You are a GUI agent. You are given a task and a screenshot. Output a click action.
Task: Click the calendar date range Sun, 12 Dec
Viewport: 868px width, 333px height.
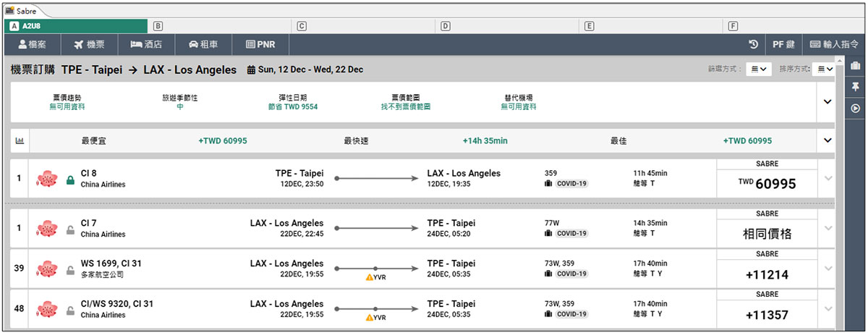(305, 69)
